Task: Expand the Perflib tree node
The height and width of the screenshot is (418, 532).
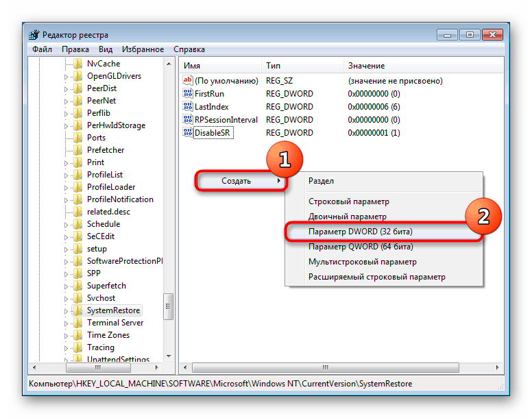Action: coord(66,114)
